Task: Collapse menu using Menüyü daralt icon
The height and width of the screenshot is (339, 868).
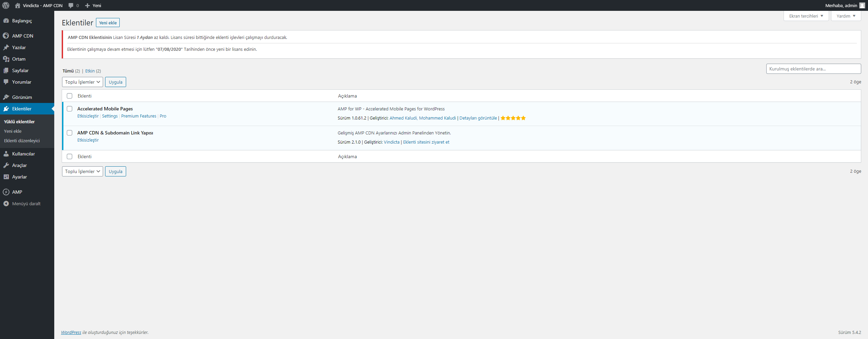Action: (x=6, y=204)
